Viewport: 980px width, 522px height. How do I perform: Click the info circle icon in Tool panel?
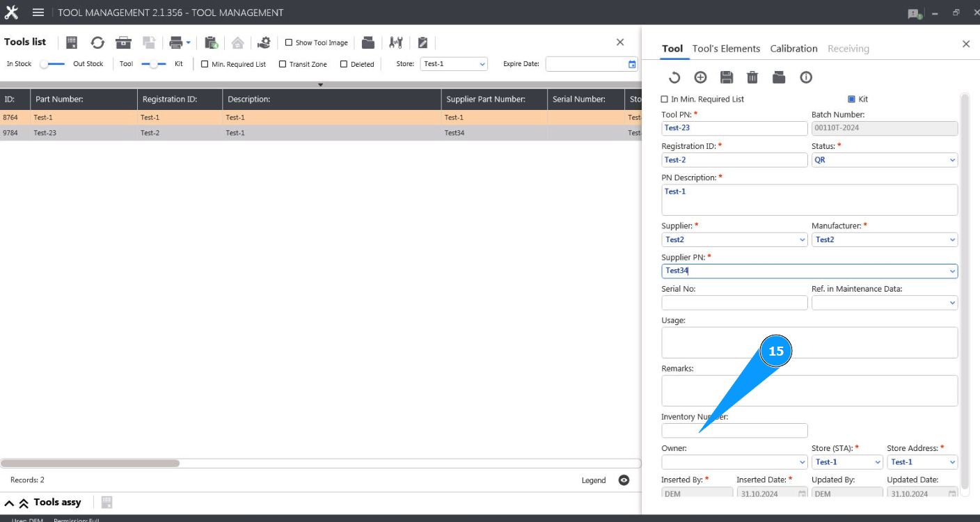[x=806, y=77]
